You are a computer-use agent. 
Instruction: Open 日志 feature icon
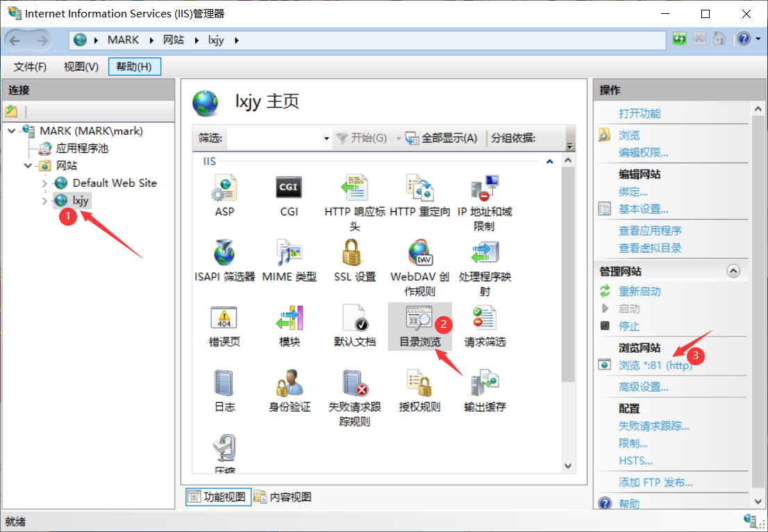[x=224, y=391]
